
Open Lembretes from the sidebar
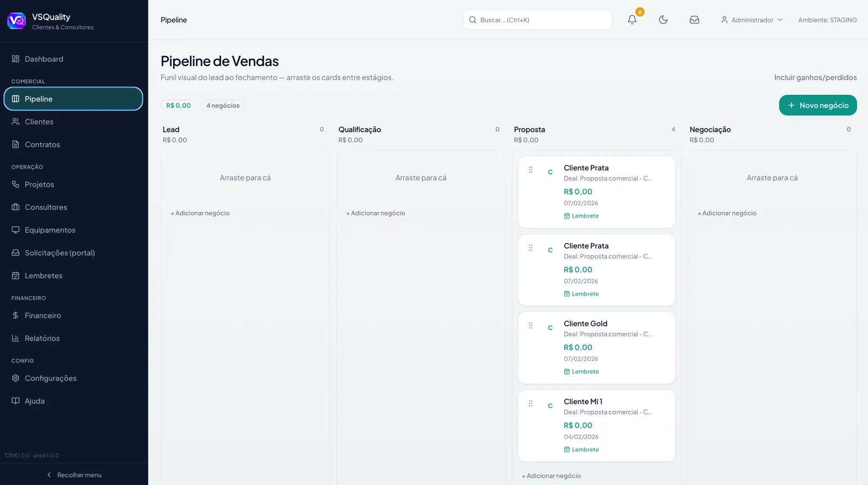click(74, 276)
